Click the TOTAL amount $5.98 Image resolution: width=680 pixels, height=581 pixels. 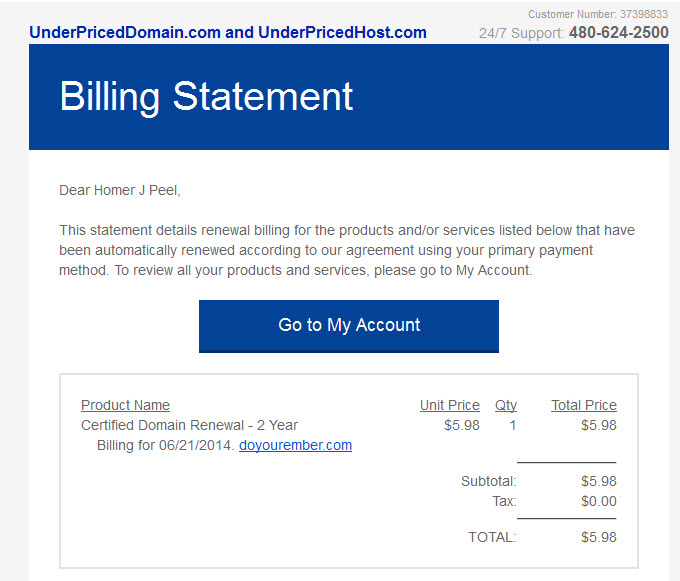pyautogui.click(x=598, y=537)
